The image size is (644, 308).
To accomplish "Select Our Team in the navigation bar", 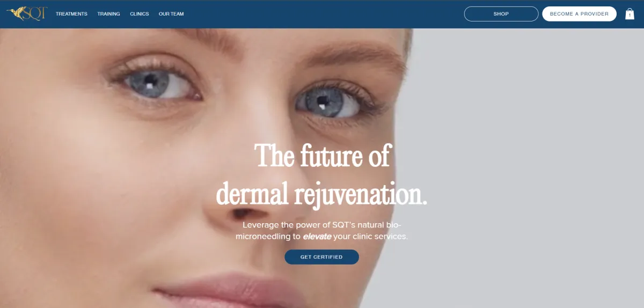I will click(171, 14).
